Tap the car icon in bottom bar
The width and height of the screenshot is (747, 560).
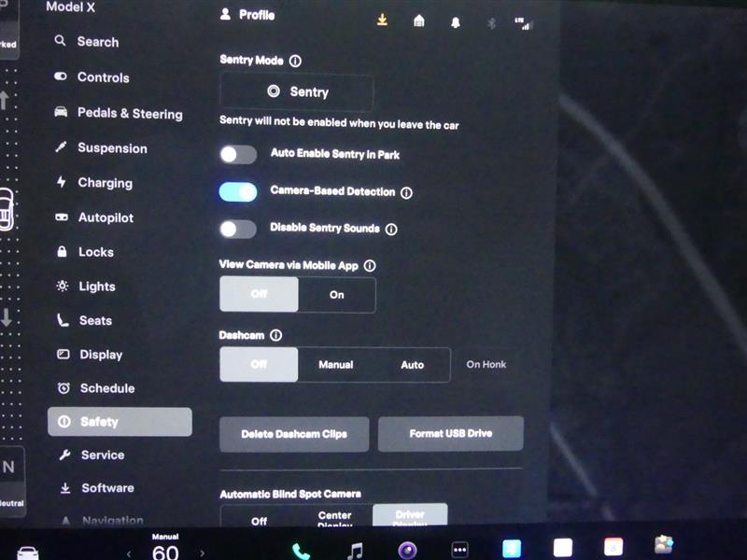coord(28,553)
